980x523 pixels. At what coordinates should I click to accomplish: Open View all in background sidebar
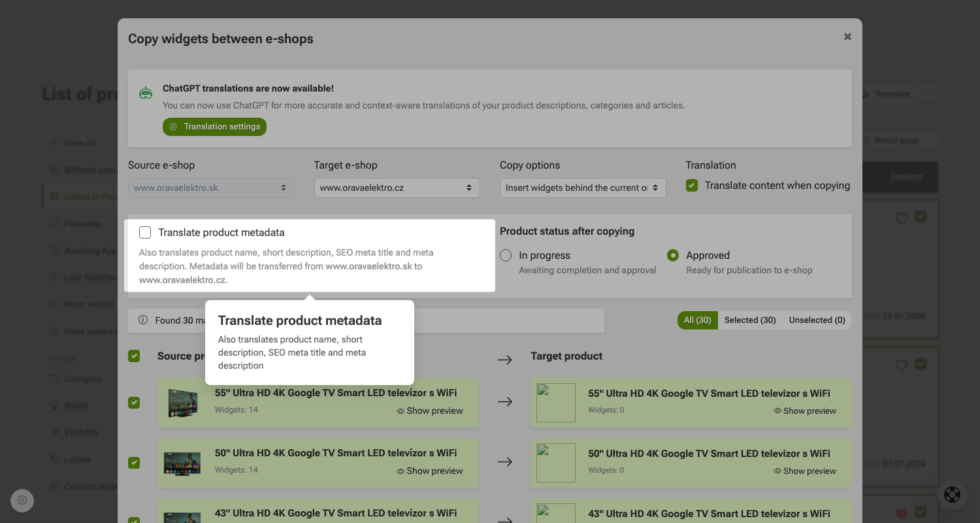(73, 143)
